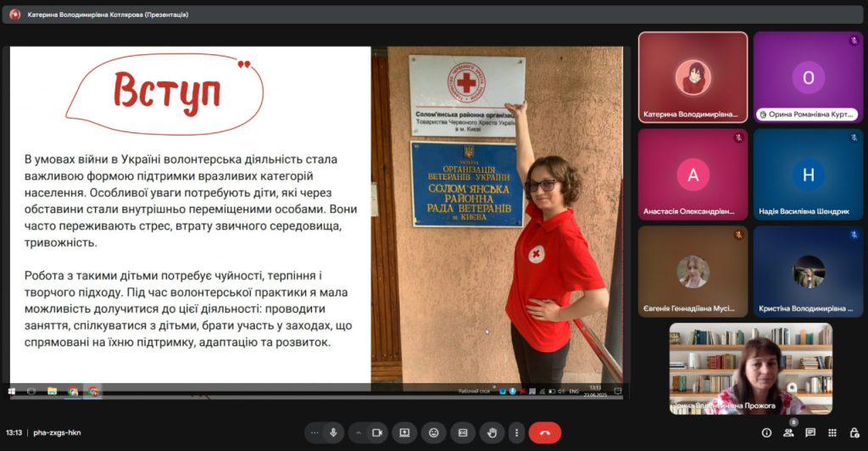Click the Present now screen share icon
This screenshot has height=451, width=868.
[x=404, y=432]
